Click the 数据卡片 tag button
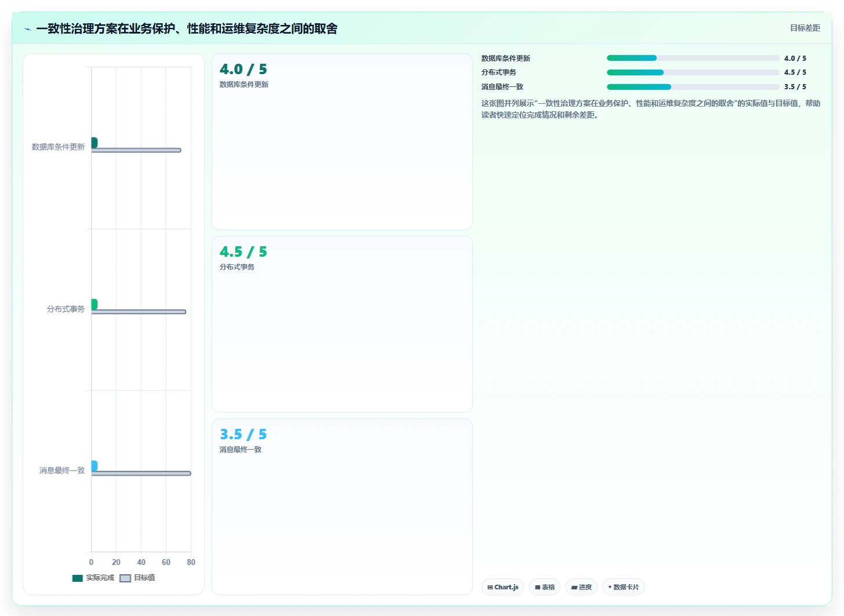The image size is (844, 616). coord(624,587)
